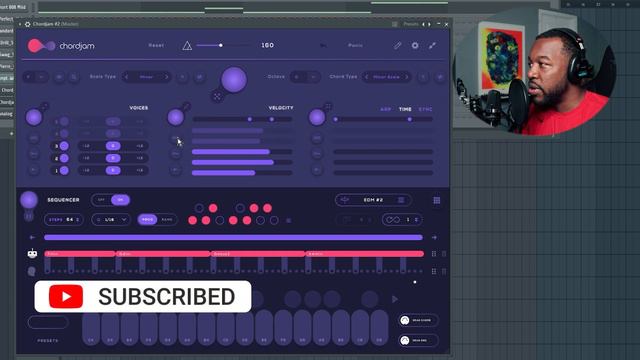Toggle voice 2 on/off
The width and height of the screenshot is (640, 360).
click(64, 158)
